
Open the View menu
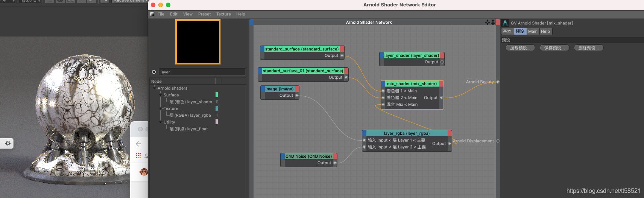(188, 14)
